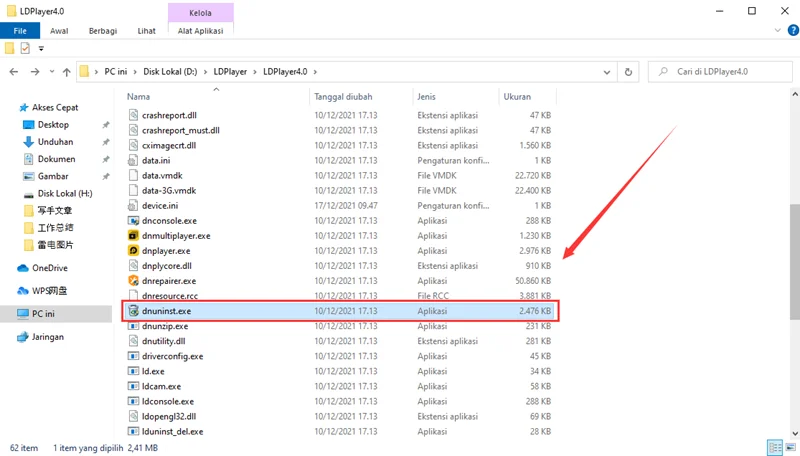Click the ldcam.exe file icon

click(133, 386)
